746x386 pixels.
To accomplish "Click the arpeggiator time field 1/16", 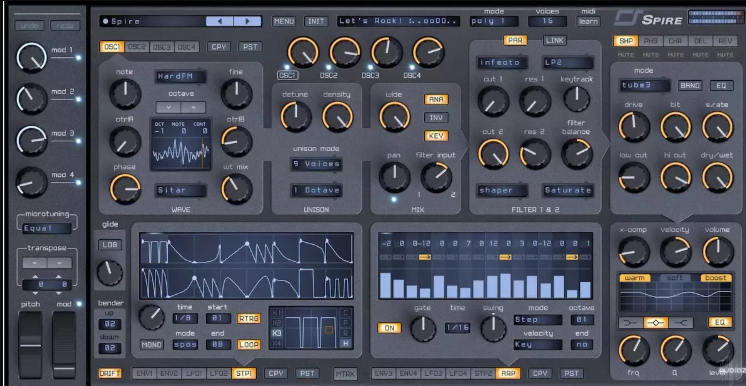I will click(x=457, y=328).
